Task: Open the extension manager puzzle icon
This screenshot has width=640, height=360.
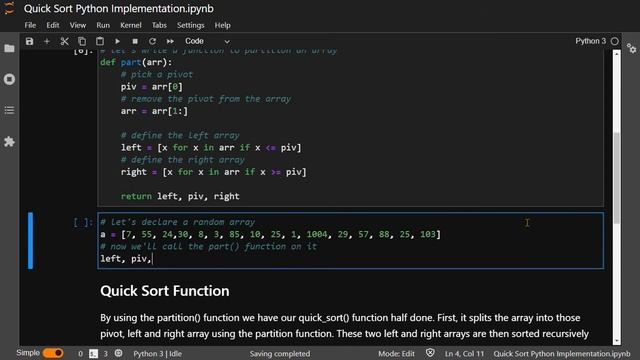Action: 9,142
